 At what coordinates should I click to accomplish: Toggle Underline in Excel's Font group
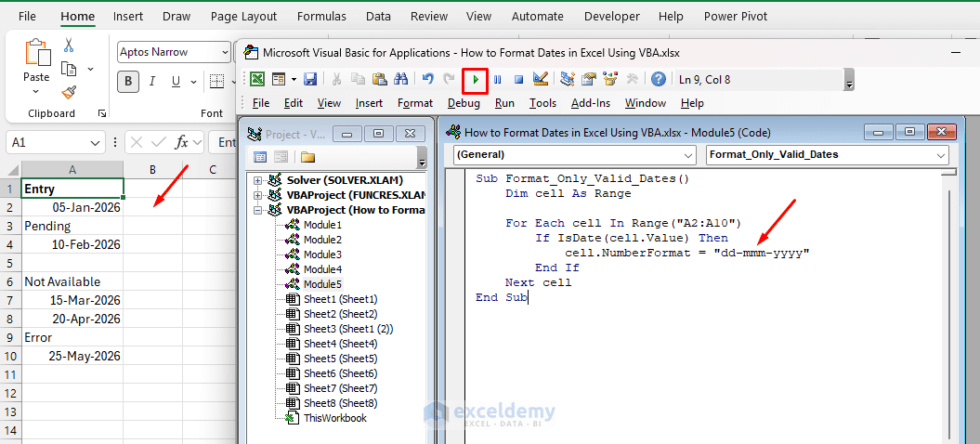point(176,81)
